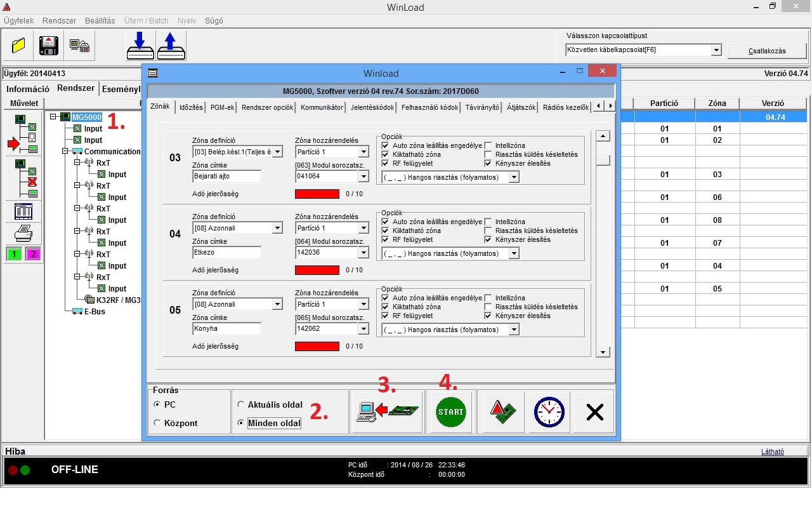Open the module serial dropdown showing 041064
The height and width of the screenshot is (508, 812).
coord(363,177)
